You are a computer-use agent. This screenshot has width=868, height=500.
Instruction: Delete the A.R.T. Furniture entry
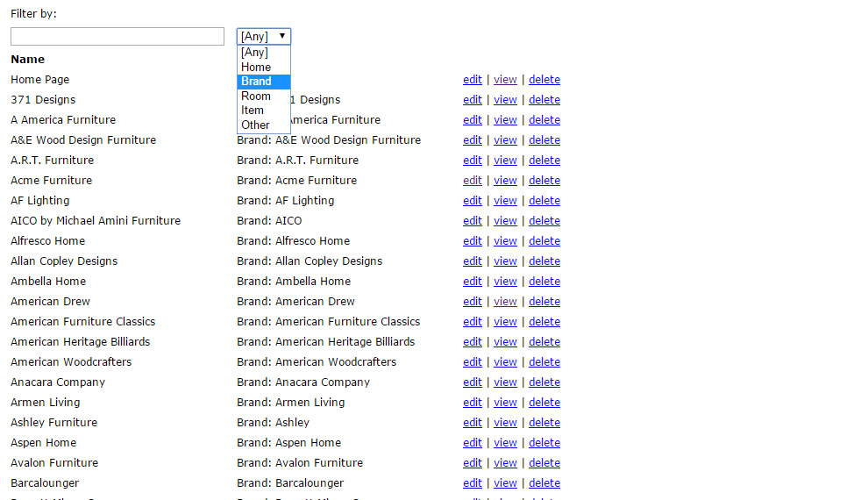coord(544,161)
